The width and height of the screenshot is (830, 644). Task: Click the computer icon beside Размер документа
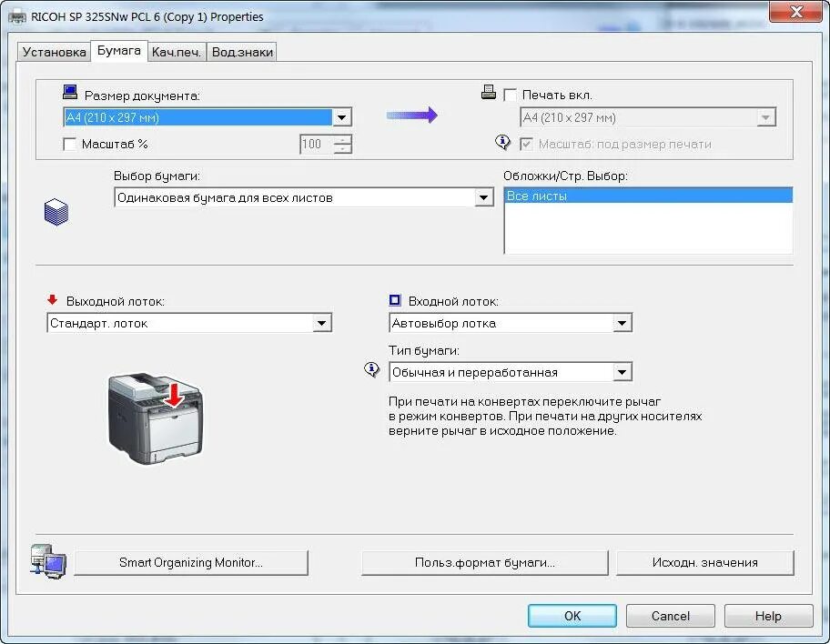[x=70, y=92]
